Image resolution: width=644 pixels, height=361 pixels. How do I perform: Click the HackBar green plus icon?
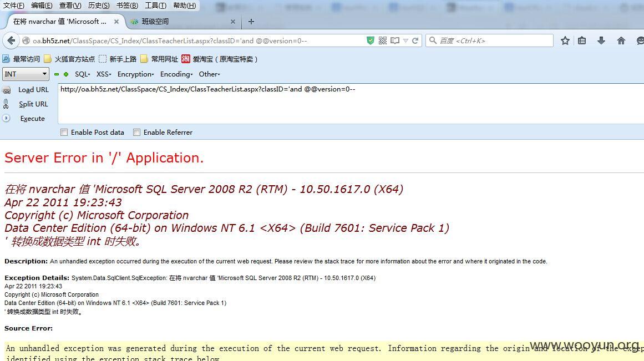[65, 74]
